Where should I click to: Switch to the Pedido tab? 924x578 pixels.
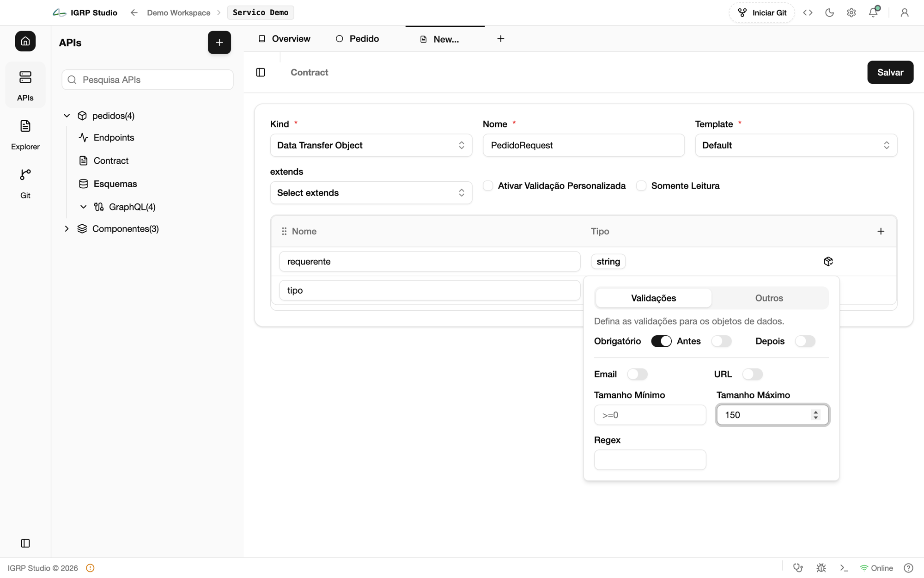tap(358, 39)
